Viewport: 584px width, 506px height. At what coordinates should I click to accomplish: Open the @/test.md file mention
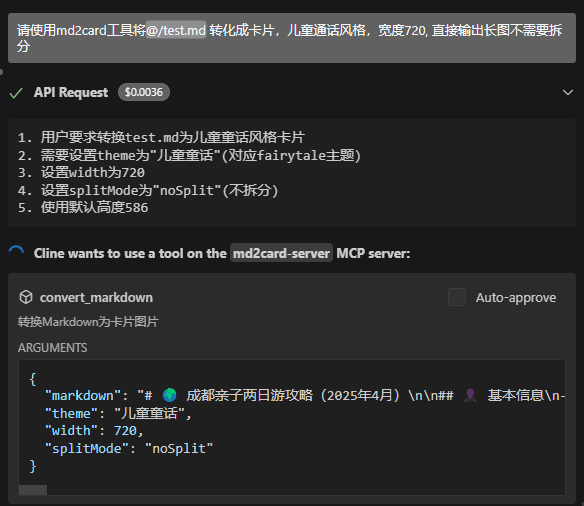click(x=176, y=30)
